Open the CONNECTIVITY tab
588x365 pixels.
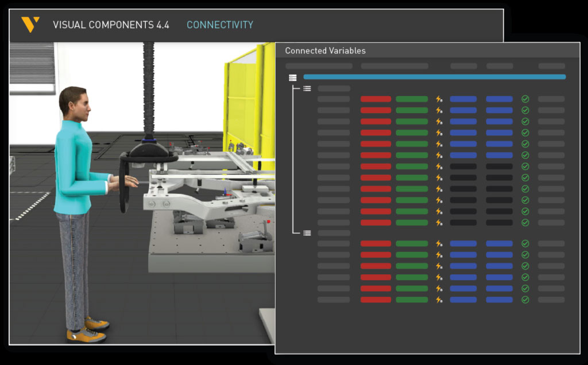(219, 25)
